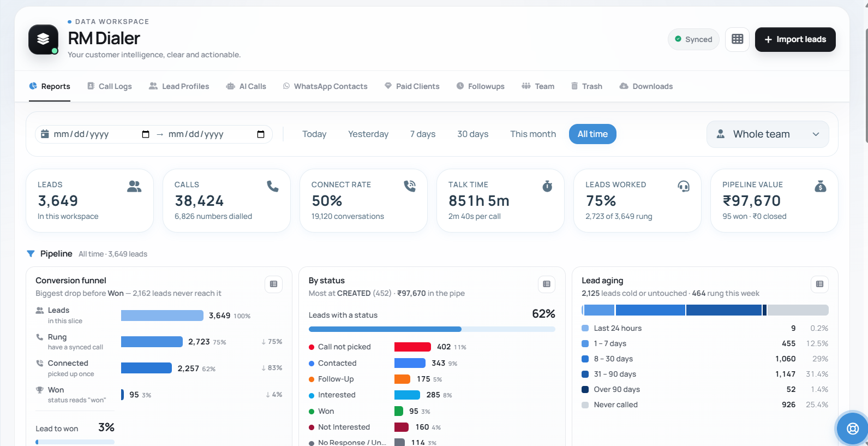Click the Leads Worked headset icon
868x446 pixels.
coord(684,186)
